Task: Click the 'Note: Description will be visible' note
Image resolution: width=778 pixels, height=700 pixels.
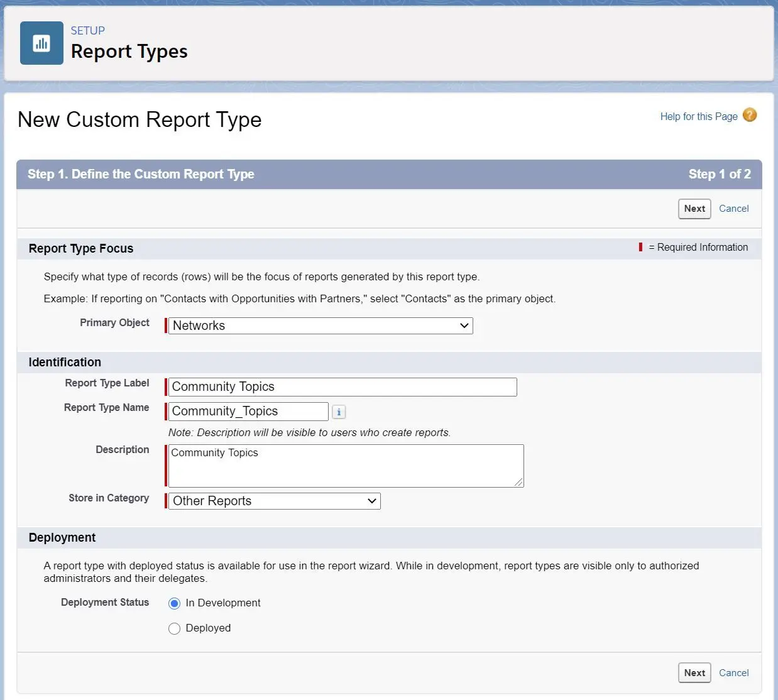Action: tap(309, 432)
